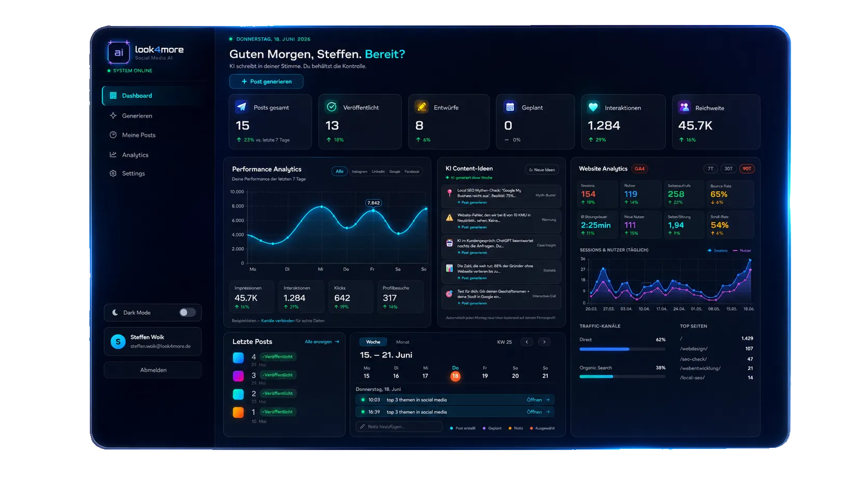Image resolution: width=868 pixels, height=489 pixels.
Task: Select the Instagram performance filter
Action: [360, 171]
